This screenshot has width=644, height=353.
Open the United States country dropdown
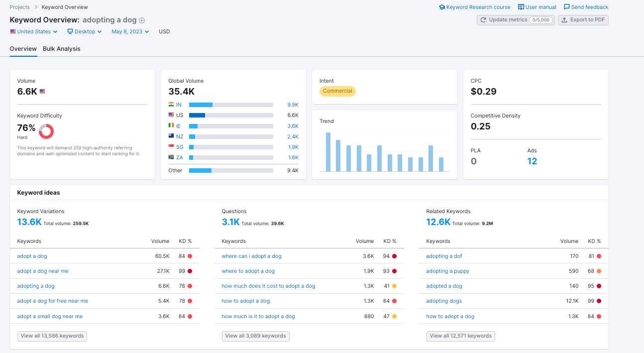34,32
